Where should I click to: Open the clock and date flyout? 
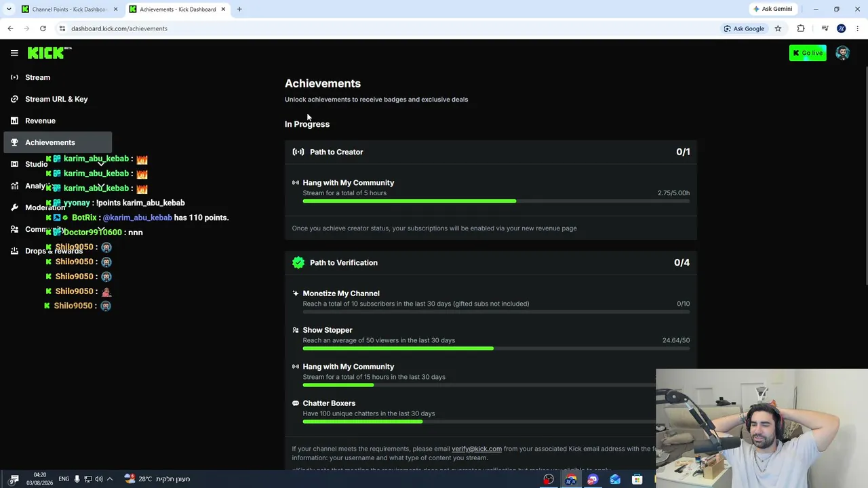point(40,479)
